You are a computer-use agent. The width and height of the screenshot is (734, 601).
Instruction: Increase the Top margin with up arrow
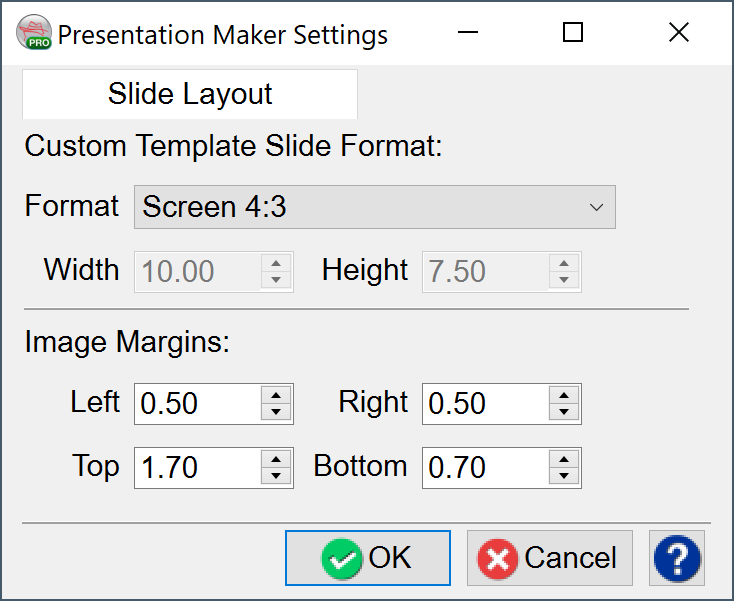[x=277, y=459]
